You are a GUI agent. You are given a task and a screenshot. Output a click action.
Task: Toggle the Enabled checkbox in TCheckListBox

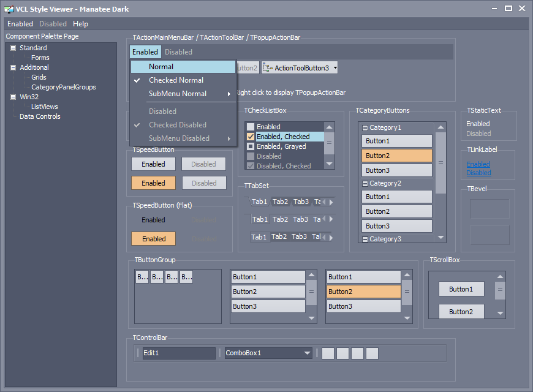251,127
